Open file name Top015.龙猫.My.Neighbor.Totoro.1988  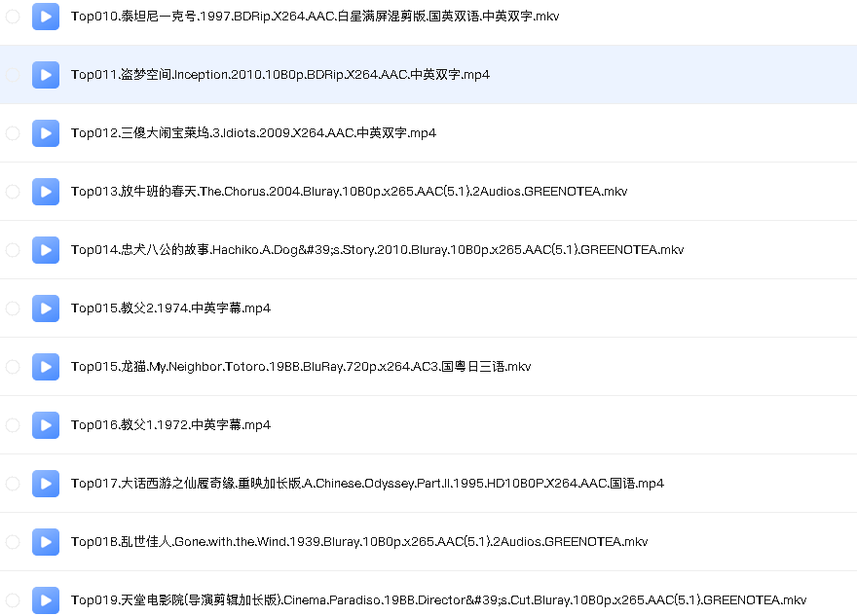click(301, 367)
